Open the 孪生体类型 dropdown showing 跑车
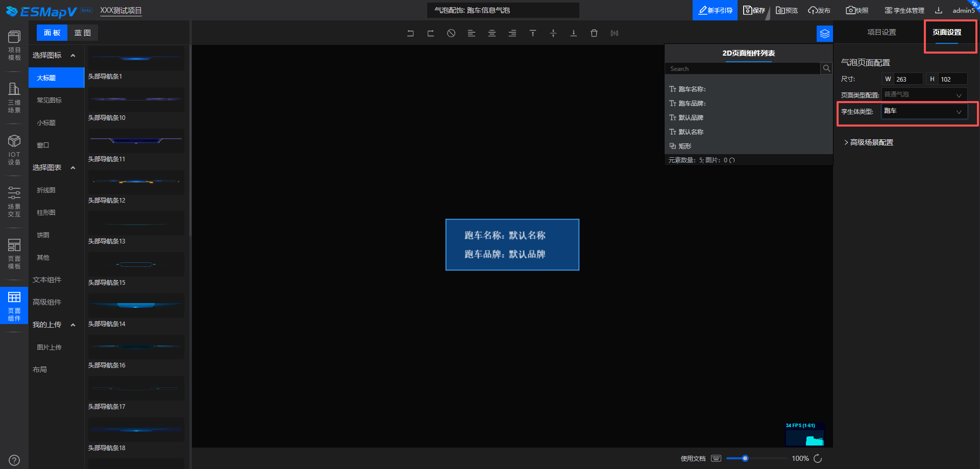This screenshot has height=469, width=980. tap(924, 111)
